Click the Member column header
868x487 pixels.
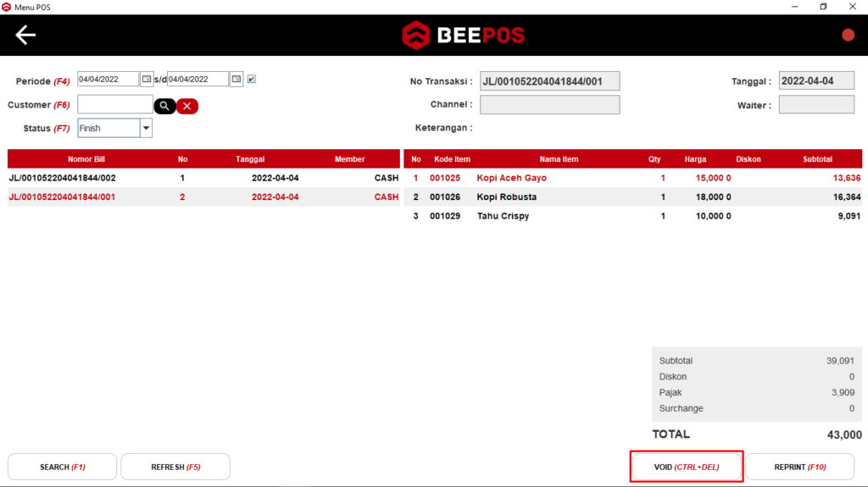coord(350,159)
